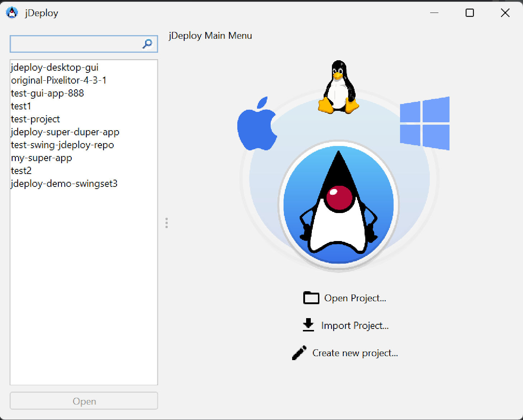Select test1 in the project list
This screenshot has width=523, height=420.
pos(20,106)
